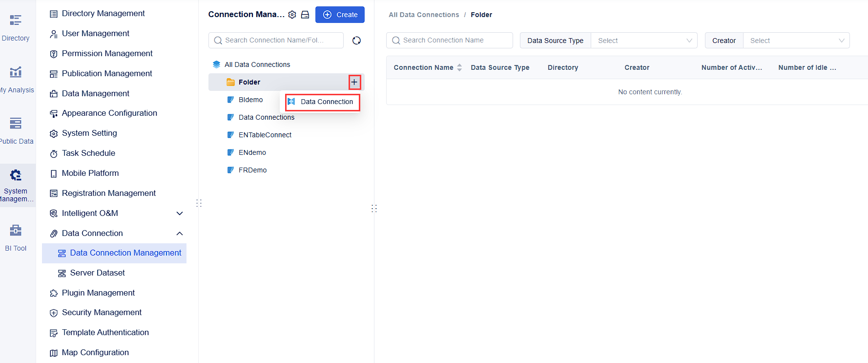Select the ENTableConnect connection

(x=265, y=135)
